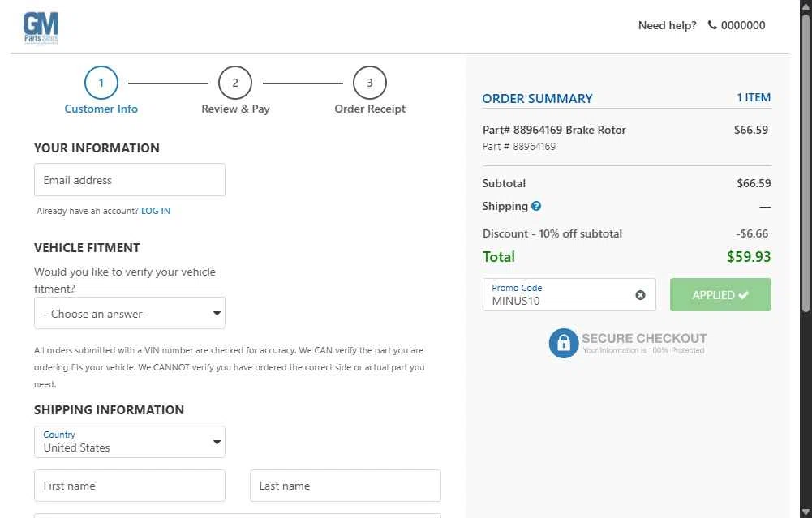The height and width of the screenshot is (518, 812).
Task: Clear the MINUS10 promo code with X icon
Action: pyautogui.click(x=641, y=295)
